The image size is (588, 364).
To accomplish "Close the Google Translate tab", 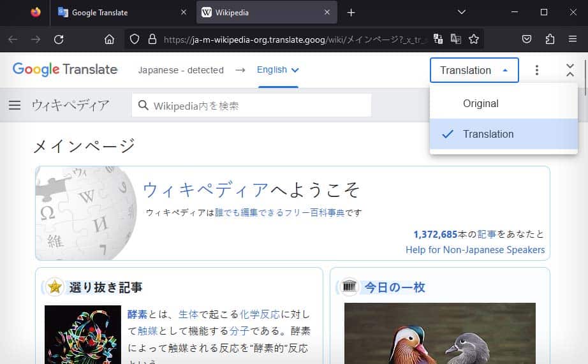I will [x=184, y=12].
